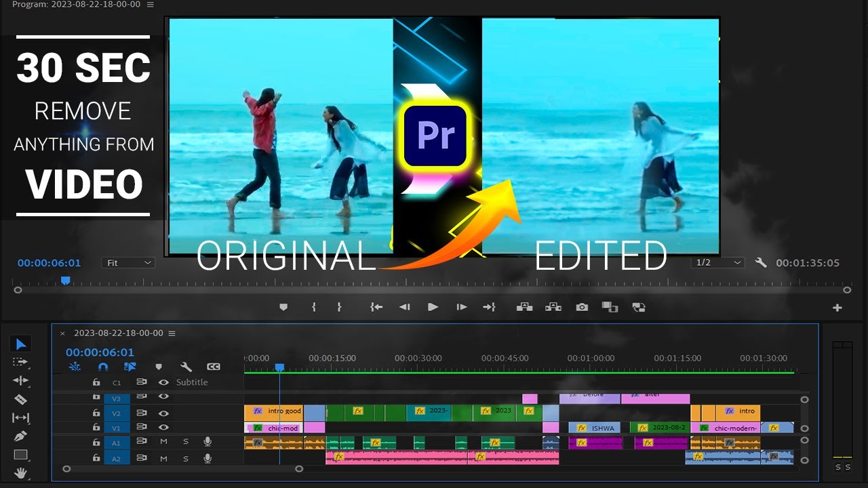Solo audio track A2
Image resolution: width=868 pixels, height=488 pixels.
coord(186,459)
